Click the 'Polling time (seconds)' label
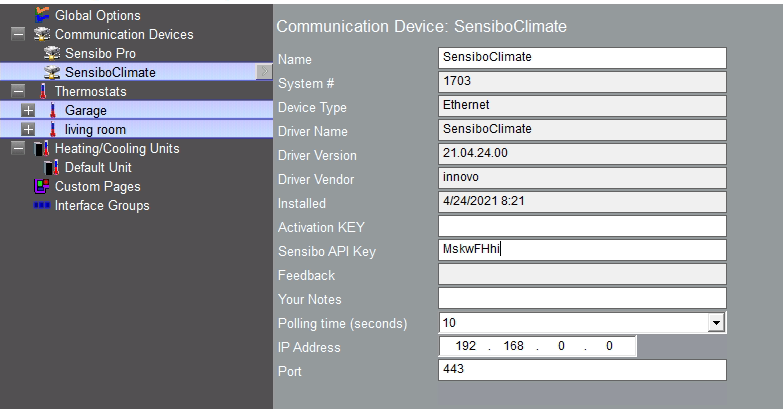 coord(343,323)
